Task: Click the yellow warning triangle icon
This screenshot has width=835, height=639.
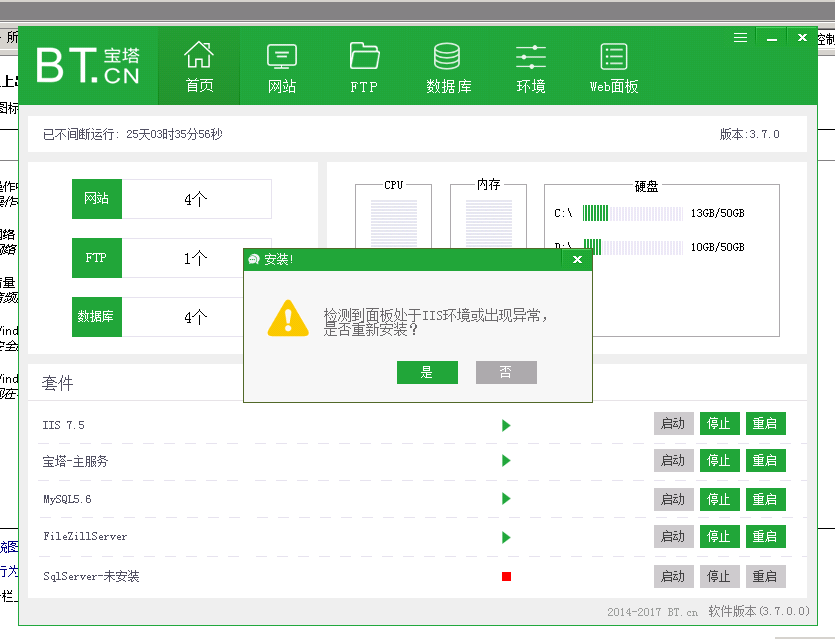Action: 288,318
